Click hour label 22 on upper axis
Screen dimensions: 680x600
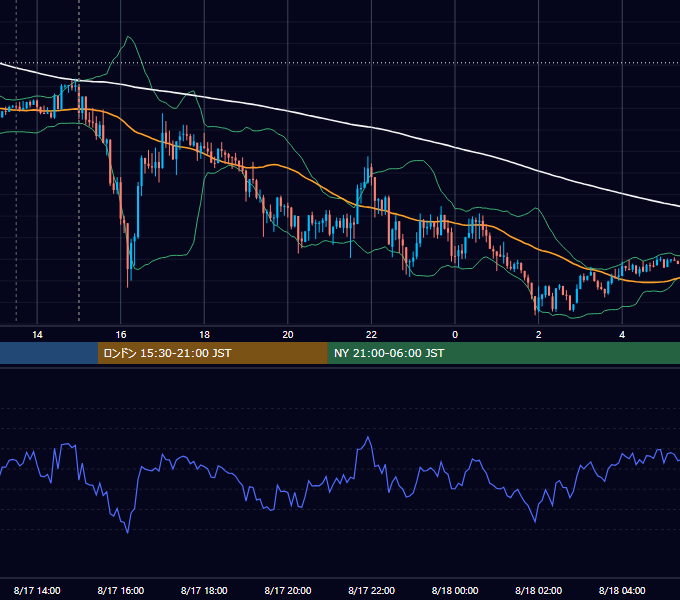coord(371,335)
